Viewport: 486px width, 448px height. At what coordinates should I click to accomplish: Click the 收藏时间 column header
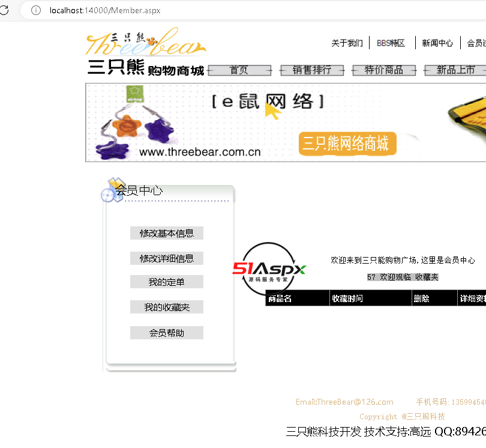coord(371,298)
